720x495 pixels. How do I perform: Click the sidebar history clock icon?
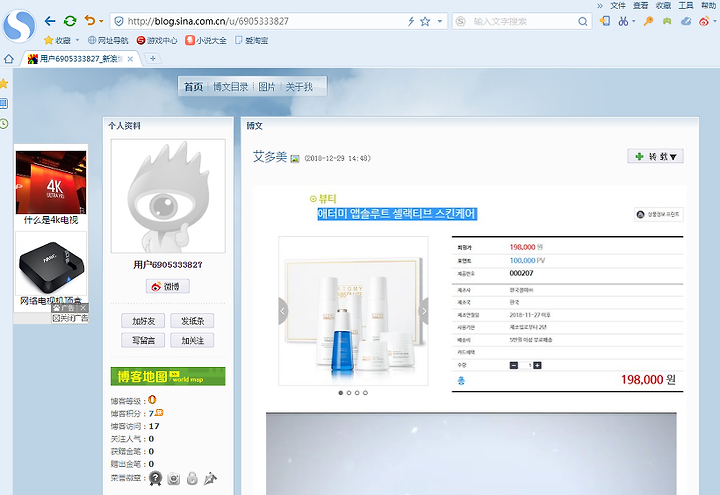pos(4,124)
